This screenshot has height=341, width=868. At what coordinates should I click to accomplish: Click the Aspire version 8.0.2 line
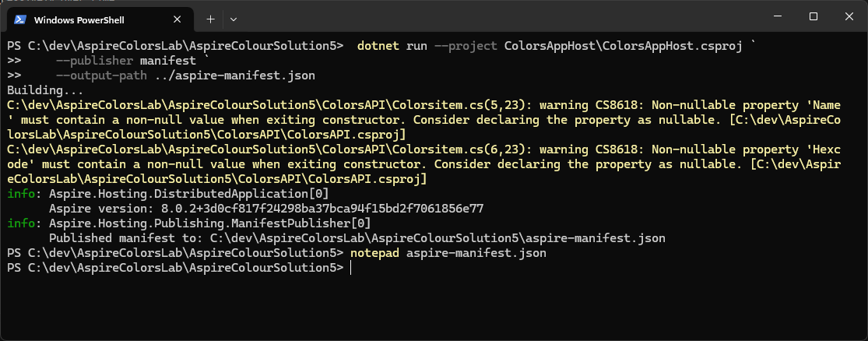265,209
